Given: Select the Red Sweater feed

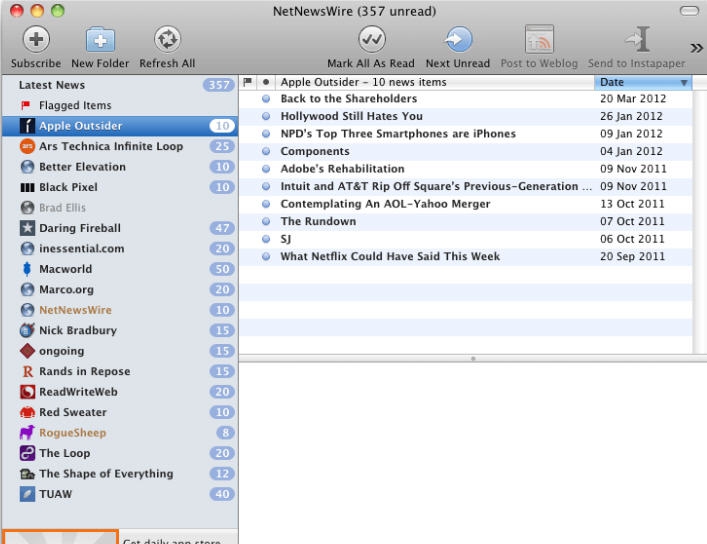Looking at the screenshot, I should point(120,412).
